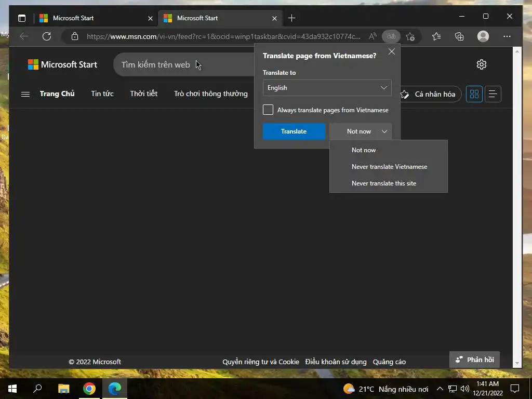Open the Collections icon

(459, 36)
